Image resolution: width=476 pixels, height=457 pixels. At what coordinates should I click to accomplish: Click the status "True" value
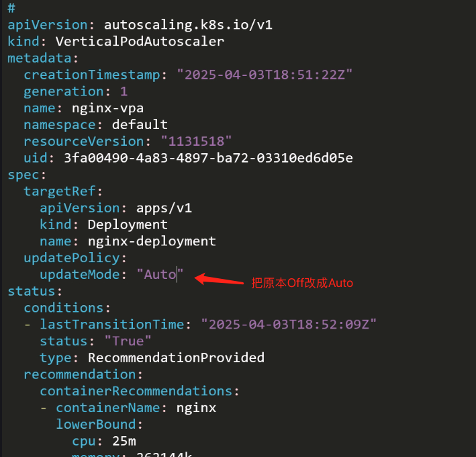coord(128,341)
